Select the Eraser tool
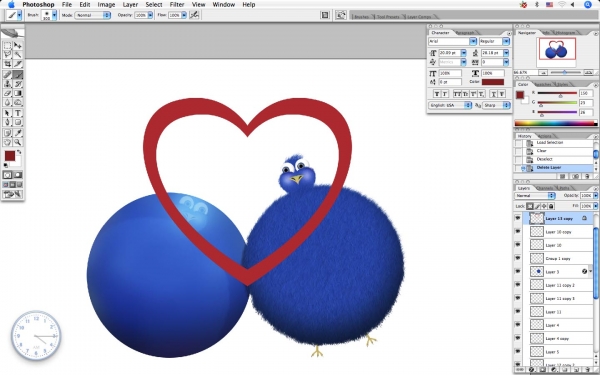 [x=7, y=93]
